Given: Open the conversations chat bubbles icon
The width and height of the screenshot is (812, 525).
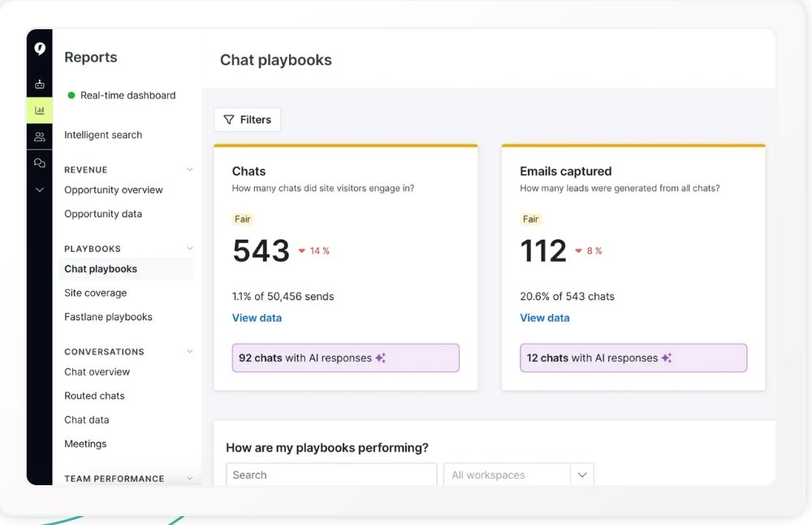Looking at the screenshot, I should click(39, 163).
